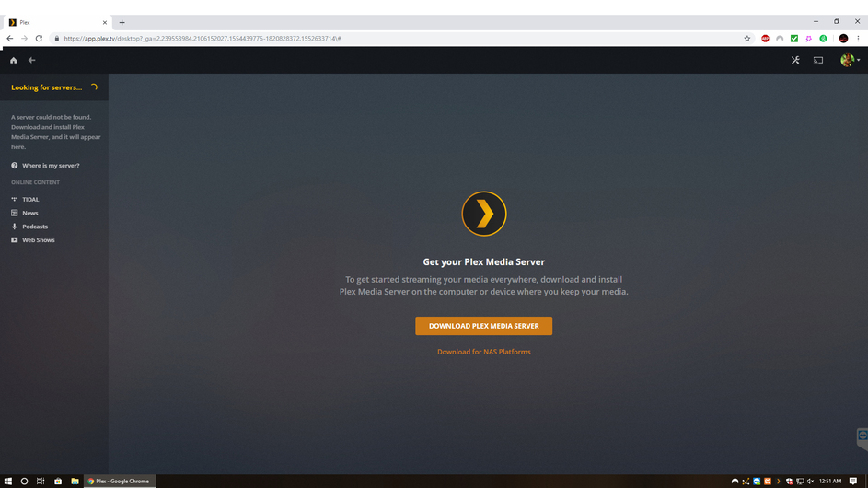Click the Plex tray chevron icon
This screenshot has width=868, height=488.
[x=779, y=481]
